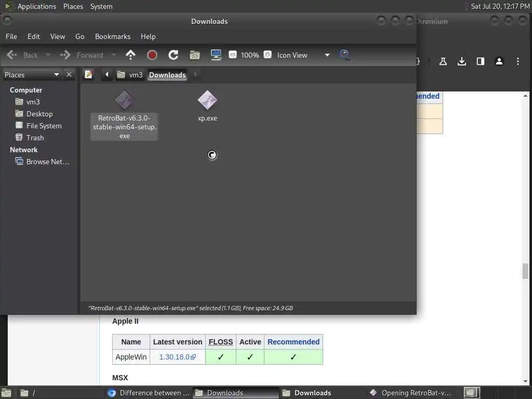532x399 pixels.
Task: Open Chromium three-dot menu
Action: click(x=517, y=61)
